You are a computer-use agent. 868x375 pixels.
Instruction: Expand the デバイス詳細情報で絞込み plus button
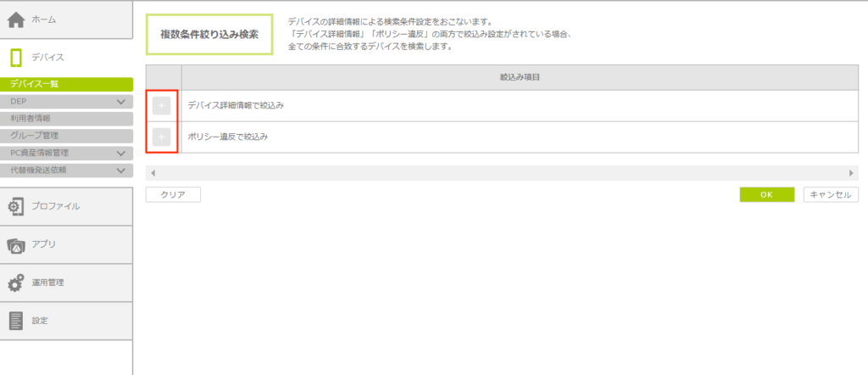click(x=162, y=106)
